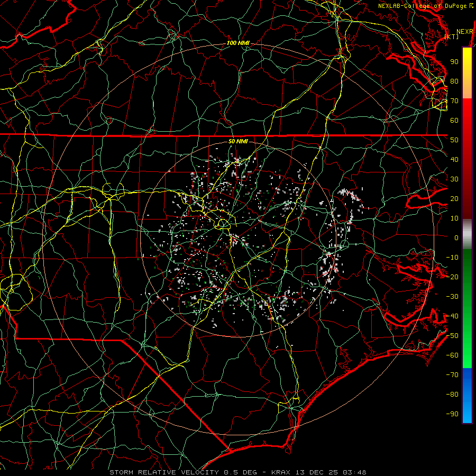Click the -90 knot value on the scale
The width and height of the screenshot is (476, 476).
tap(452, 414)
